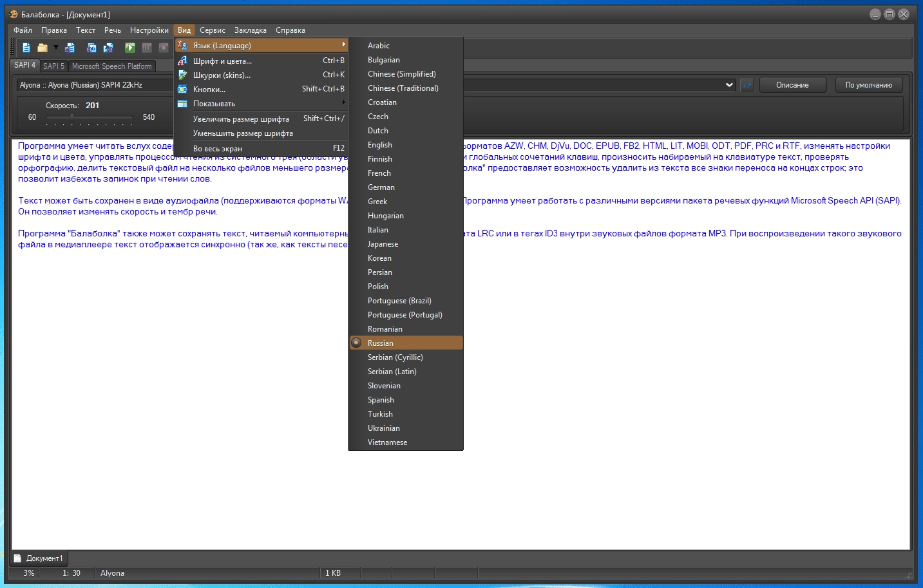Select the Spanish language option
923x588 pixels.
381,400
